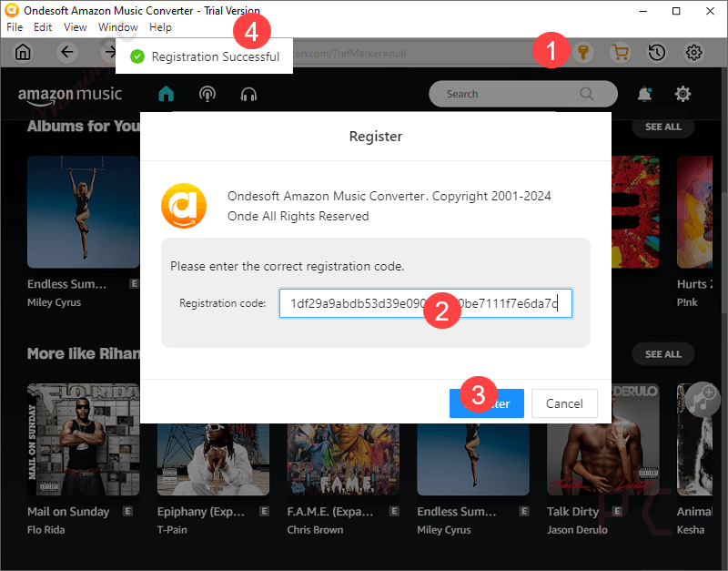This screenshot has width=728, height=571.
Task: Go to Amazon Music home icon
Action: [166, 94]
